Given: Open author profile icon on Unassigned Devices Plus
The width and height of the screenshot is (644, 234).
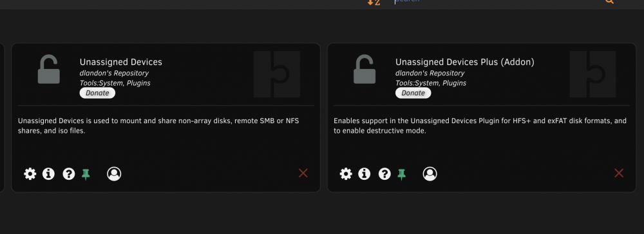Looking at the screenshot, I should [430, 174].
